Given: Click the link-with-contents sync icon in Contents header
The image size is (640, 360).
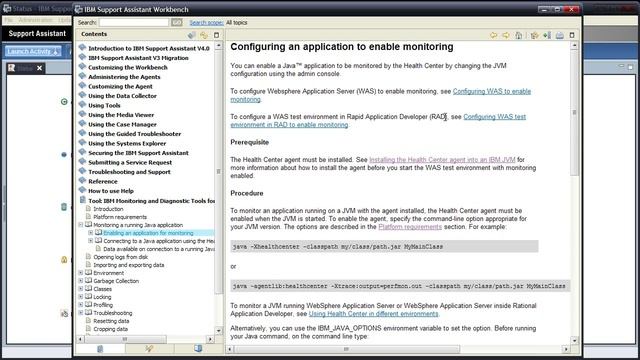Looking at the screenshot, I should click(204, 35).
